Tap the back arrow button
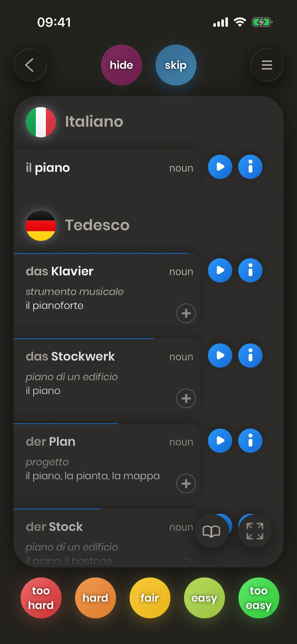Viewport: 297px width, 644px height. tap(30, 65)
